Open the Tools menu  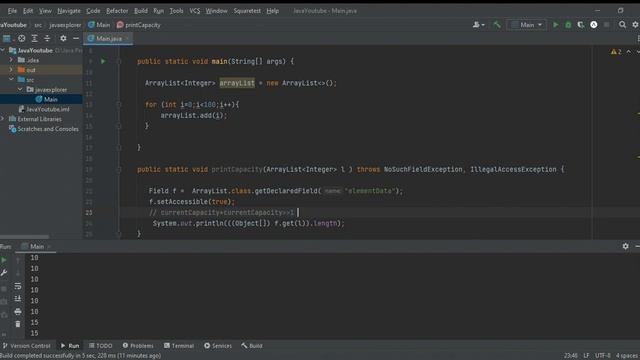pos(176,11)
